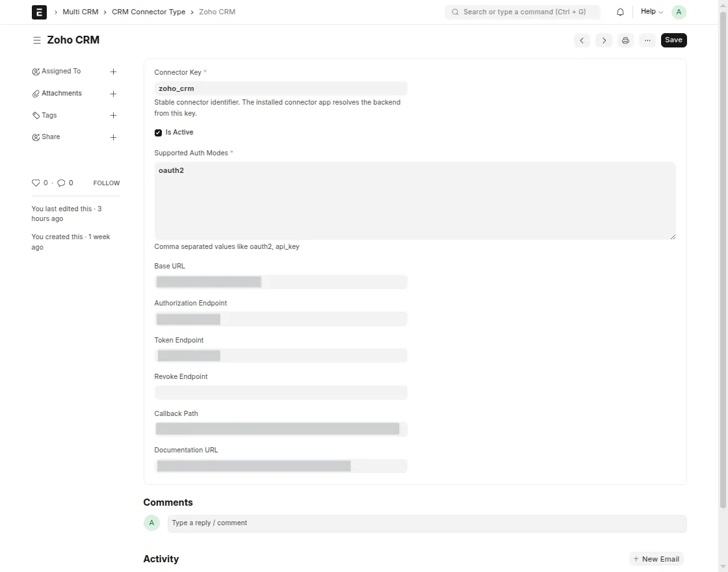Type a reply in comment box
Viewport: 728px width, 572px height.
point(427,523)
